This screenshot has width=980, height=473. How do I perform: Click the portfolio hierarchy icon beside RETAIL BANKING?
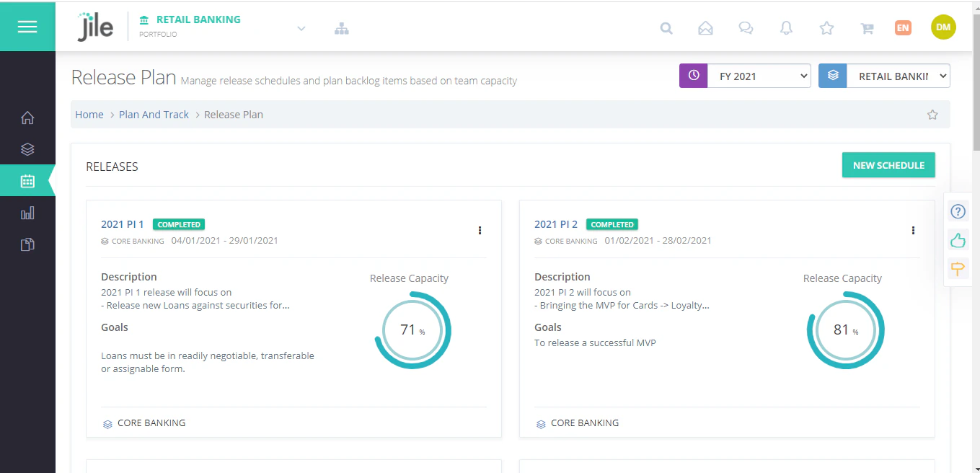point(341,27)
